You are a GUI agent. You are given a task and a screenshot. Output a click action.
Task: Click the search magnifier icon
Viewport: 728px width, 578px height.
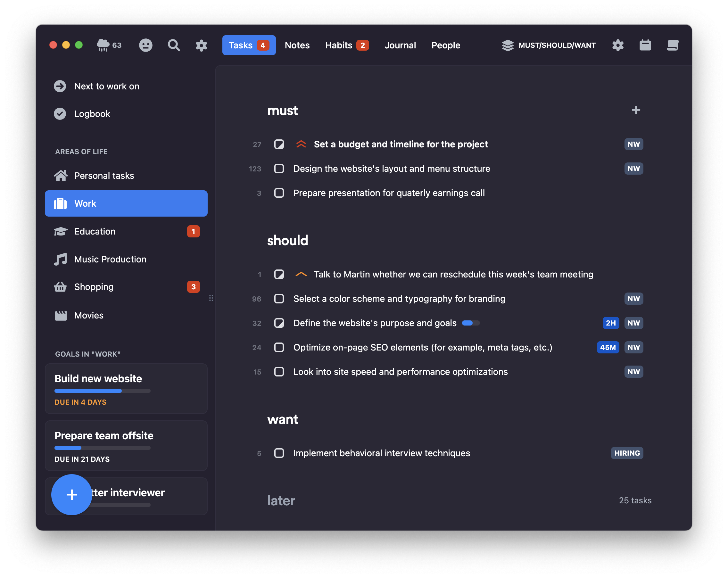(174, 45)
